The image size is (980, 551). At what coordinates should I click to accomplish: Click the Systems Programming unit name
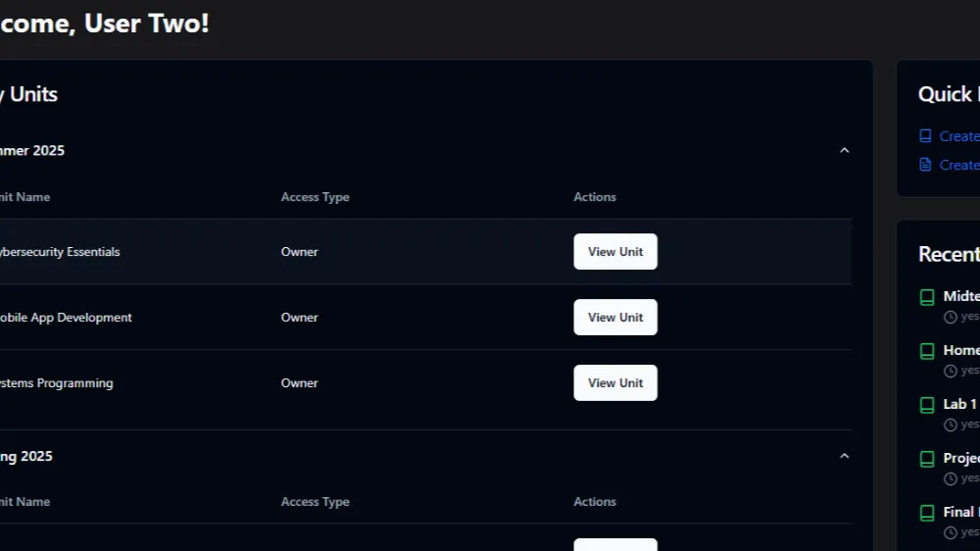pyautogui.click(x=56, y=382)
